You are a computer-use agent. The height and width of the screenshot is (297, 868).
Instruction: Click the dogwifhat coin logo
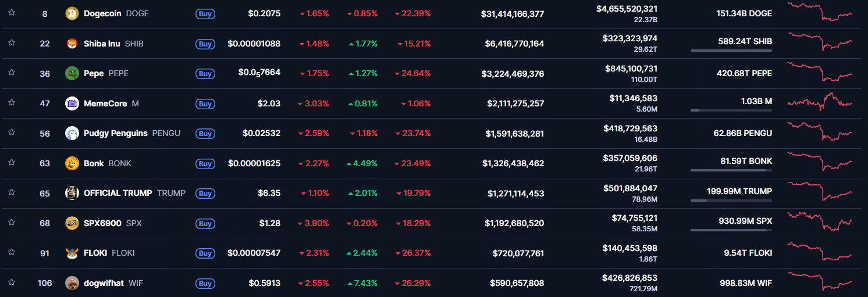click(72, 283)
